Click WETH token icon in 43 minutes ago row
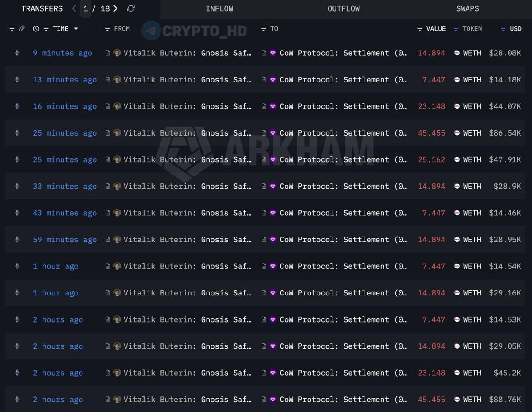The image size is (532, 412). pos(457,213)
